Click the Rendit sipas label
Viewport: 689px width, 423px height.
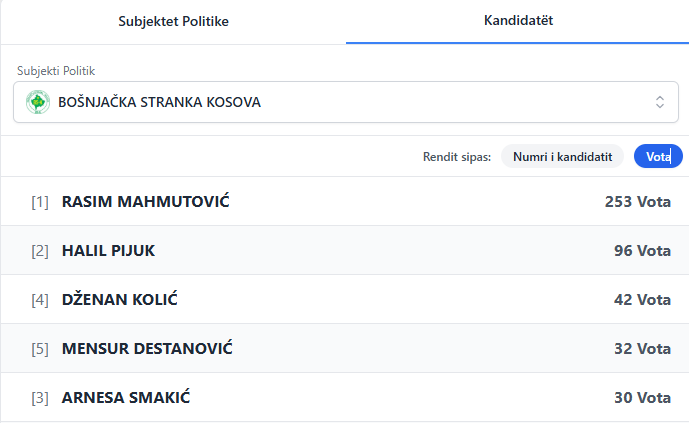pyautogui.click(x=457, y=157)
